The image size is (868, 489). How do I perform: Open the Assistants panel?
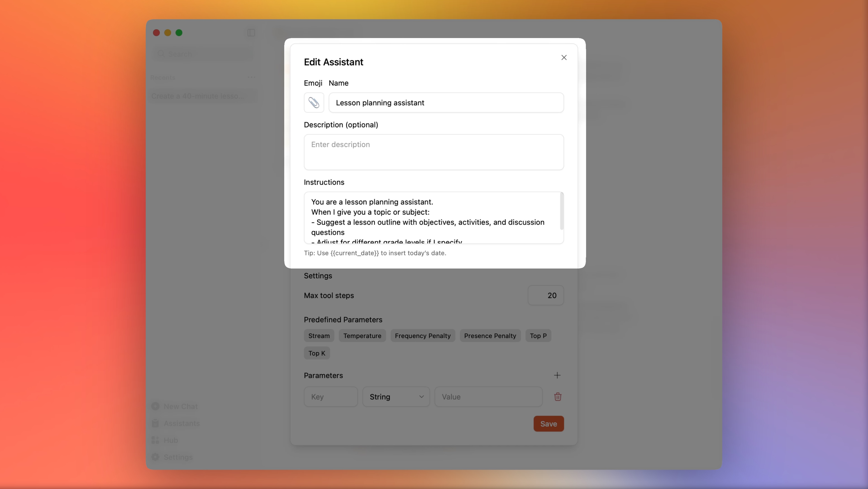182,423
